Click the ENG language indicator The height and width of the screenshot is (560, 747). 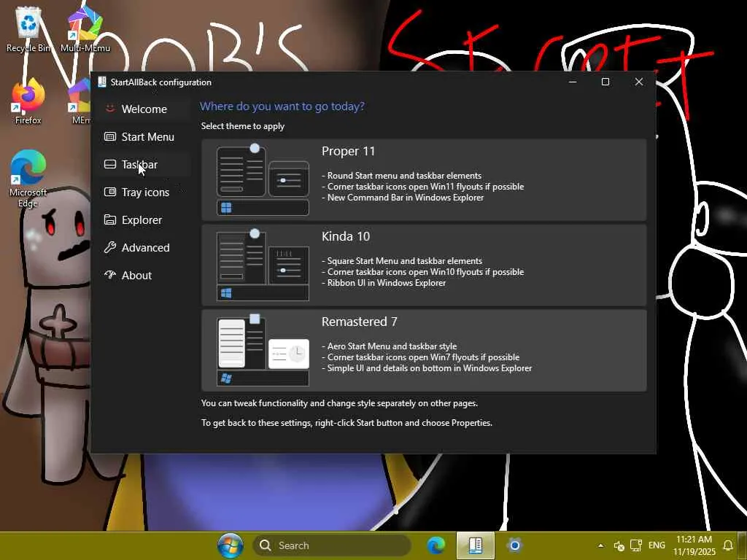click(657, 545)
